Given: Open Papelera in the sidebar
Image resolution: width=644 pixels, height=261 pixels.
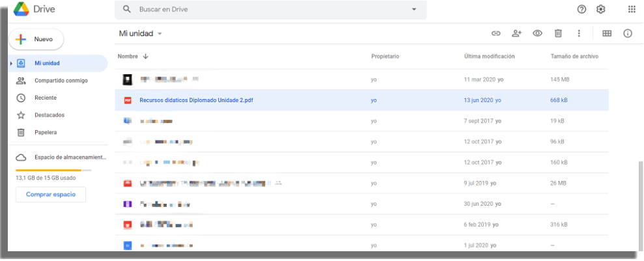Looking at the screenshot, I should coord(46,132).
